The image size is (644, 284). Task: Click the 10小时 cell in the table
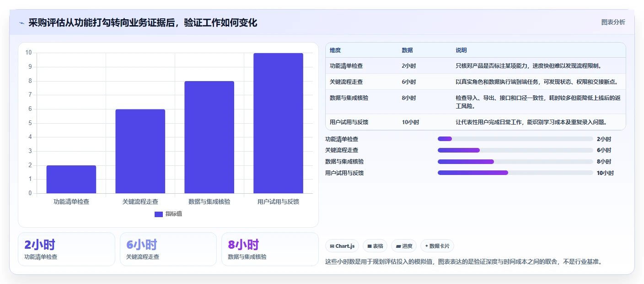tap(410, 122)
